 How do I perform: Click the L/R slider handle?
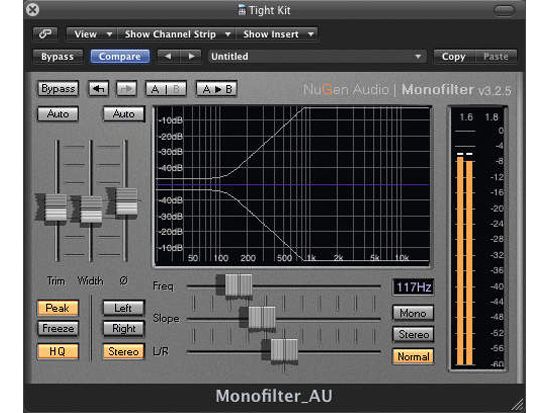coord(284,350)
